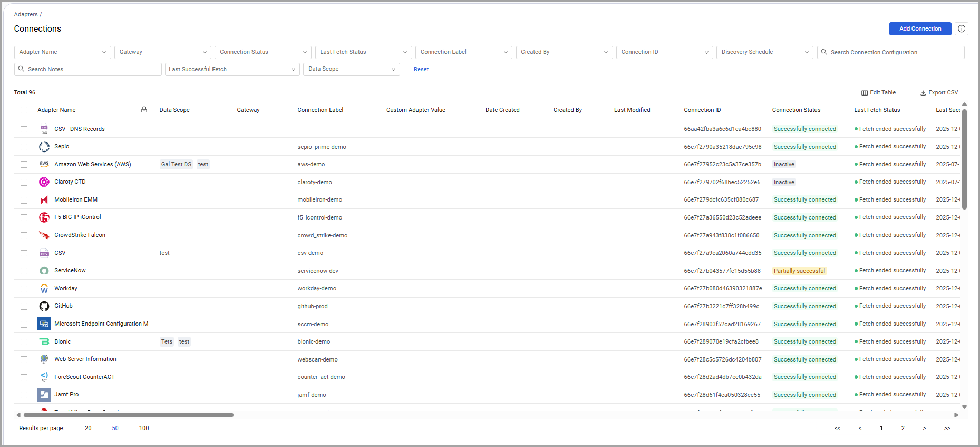Screen dimensions: 980x447
Task: Open the Connection ID filter dropdown
Action: tap(664, 52)
